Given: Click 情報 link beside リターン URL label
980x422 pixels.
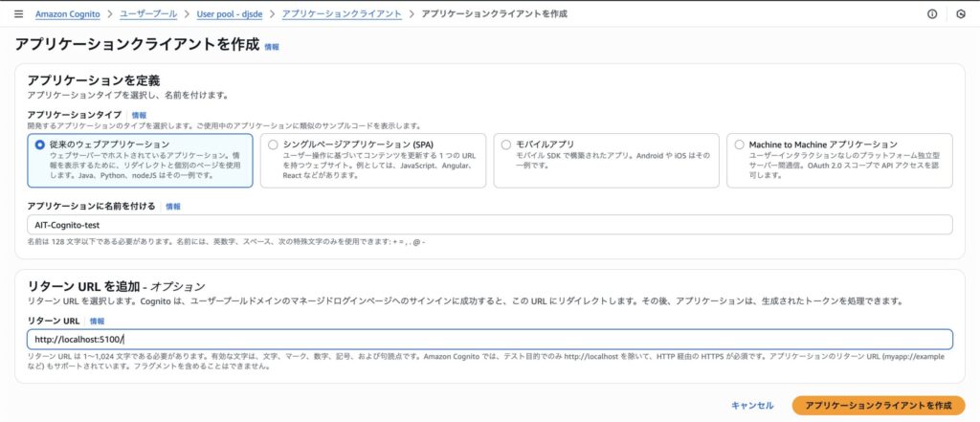Looking at the screenshot, I should [98, 321].
